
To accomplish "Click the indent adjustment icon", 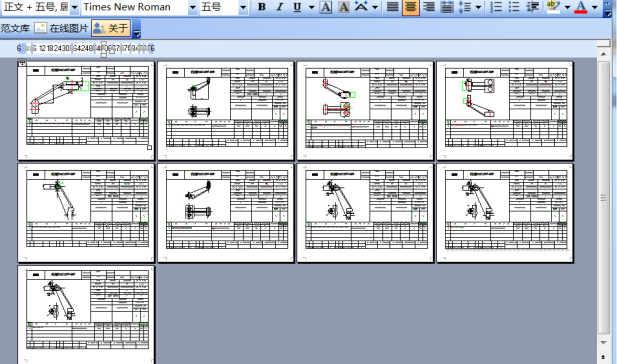I will 532,7.
